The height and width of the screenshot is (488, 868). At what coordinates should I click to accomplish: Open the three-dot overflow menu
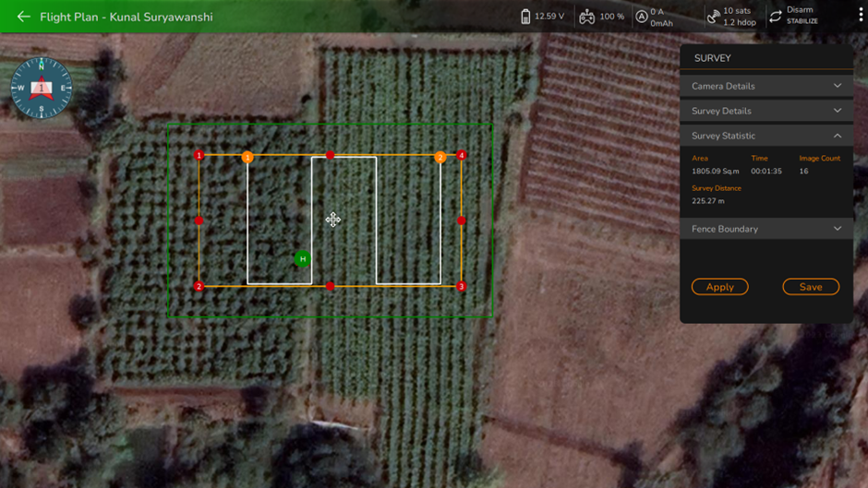pyautogui.click(x=861, y=16)
